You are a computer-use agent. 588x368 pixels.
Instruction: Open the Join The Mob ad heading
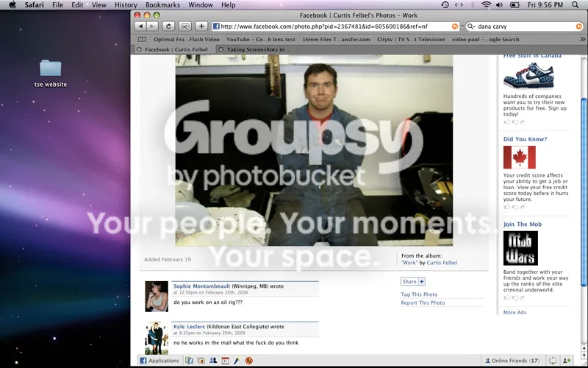tap(523, 224)
